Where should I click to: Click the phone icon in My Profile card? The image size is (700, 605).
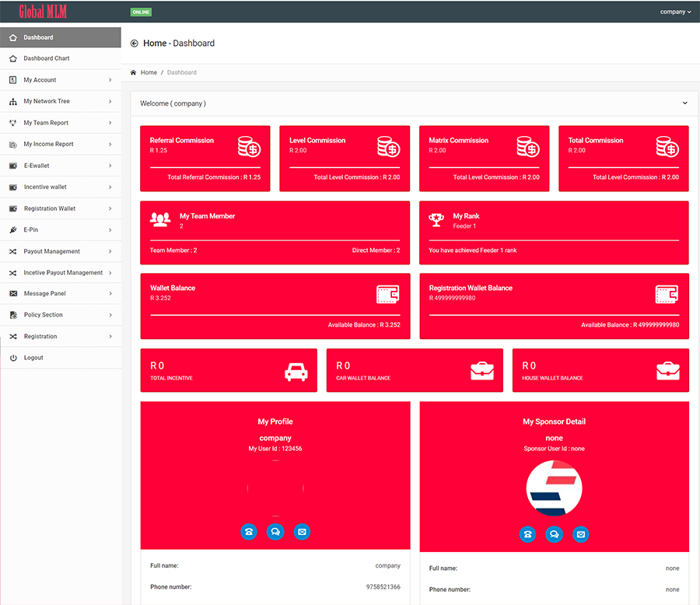pyautogui.click(x=249, y=532)
